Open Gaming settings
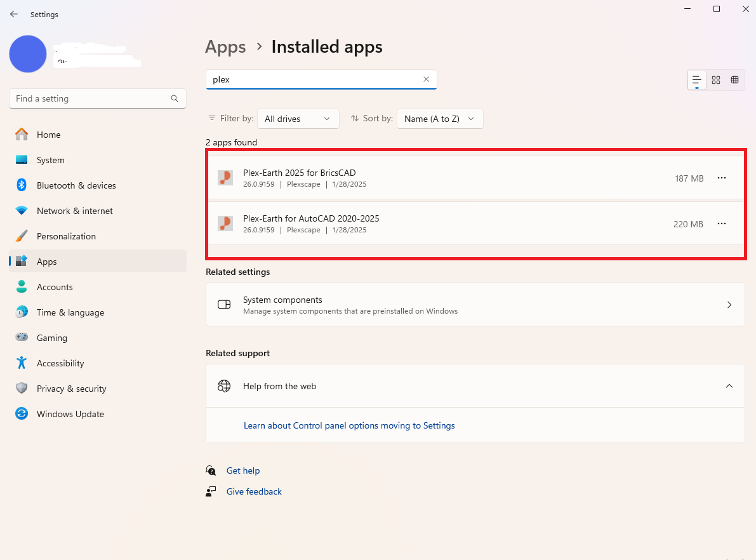 click(97, 338)
